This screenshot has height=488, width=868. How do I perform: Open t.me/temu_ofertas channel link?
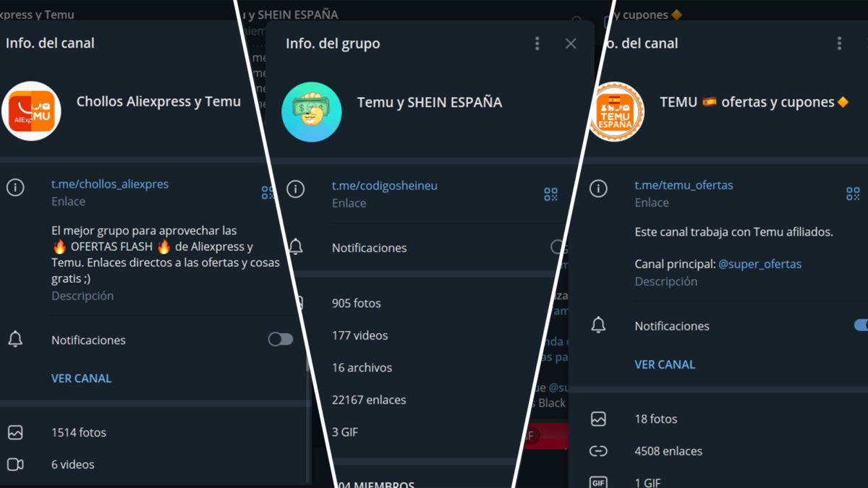point(684,185)
